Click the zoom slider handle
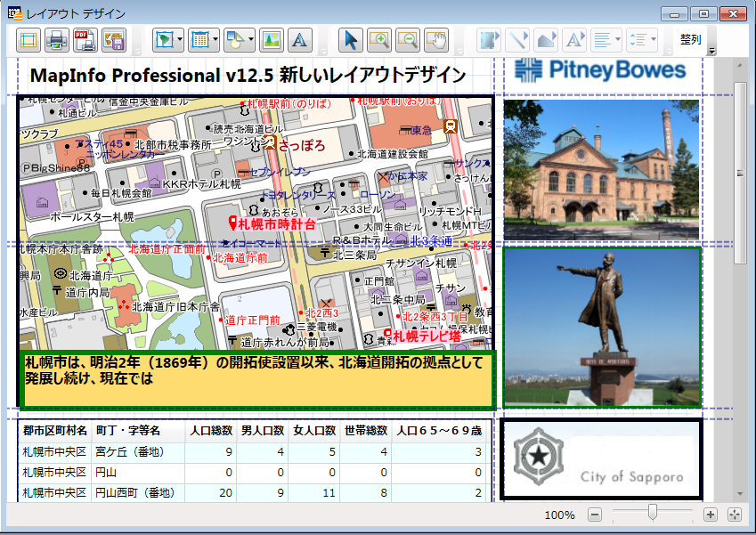 click(653, 513)
